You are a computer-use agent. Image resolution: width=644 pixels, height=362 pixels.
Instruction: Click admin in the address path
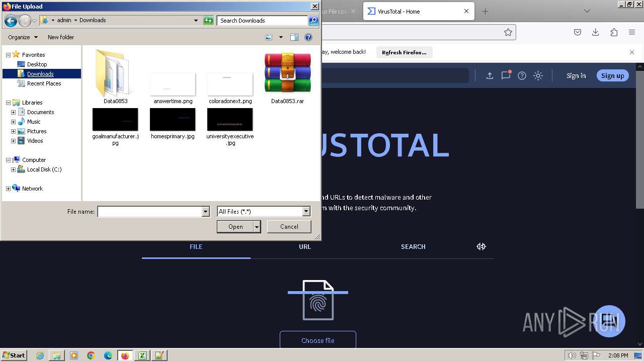(x=64, y=20)
